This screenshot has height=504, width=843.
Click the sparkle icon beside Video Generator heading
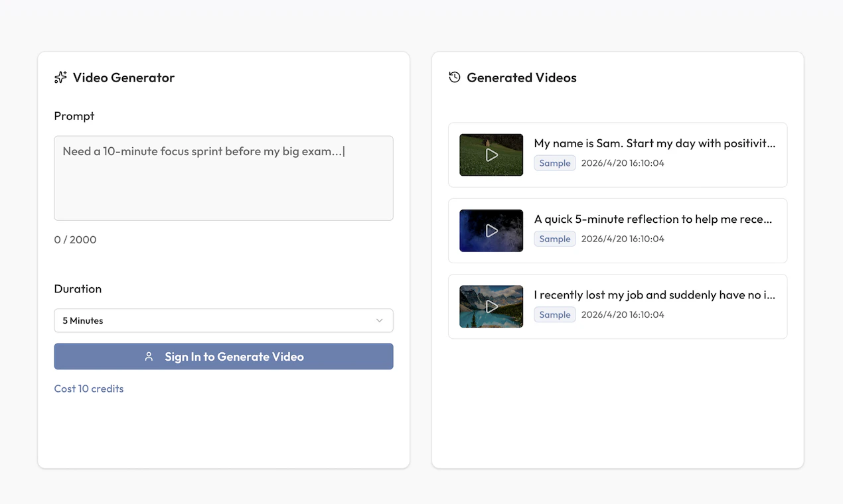click(60, 77)
